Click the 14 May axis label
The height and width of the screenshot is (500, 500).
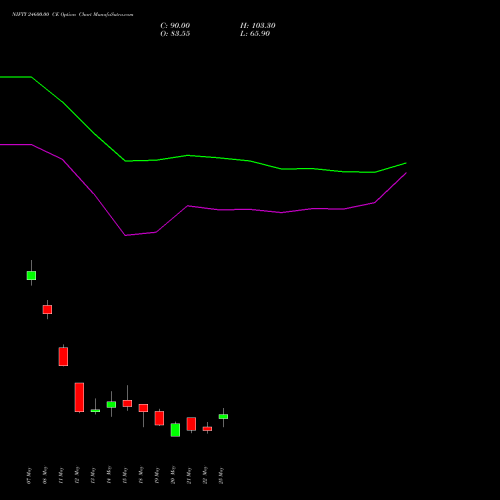coord(109,475)
